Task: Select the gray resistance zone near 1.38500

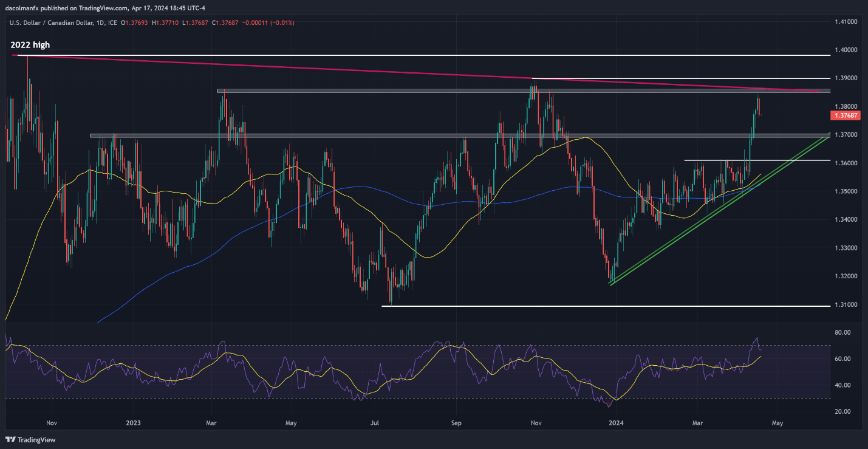Action: [x=524, y=91]
